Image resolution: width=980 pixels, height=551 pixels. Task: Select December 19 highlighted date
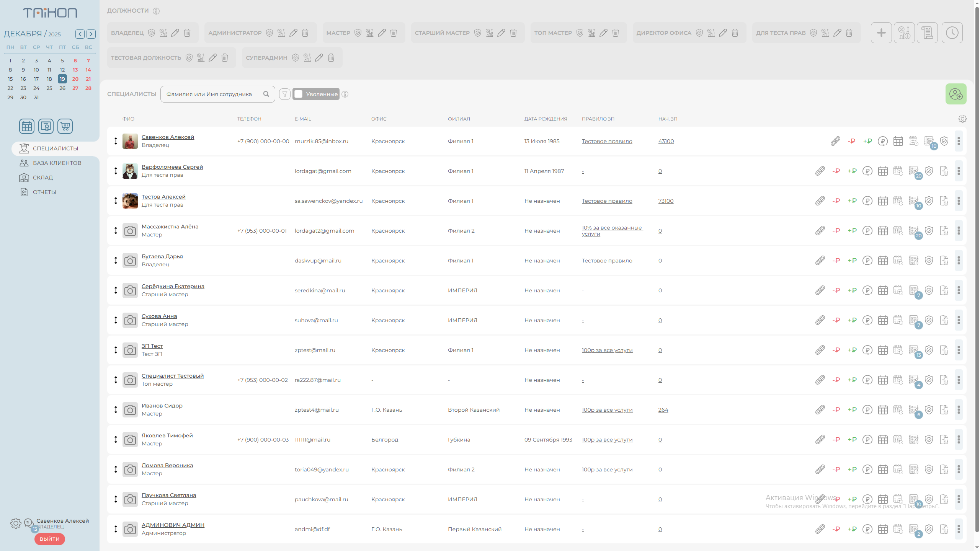62,79
